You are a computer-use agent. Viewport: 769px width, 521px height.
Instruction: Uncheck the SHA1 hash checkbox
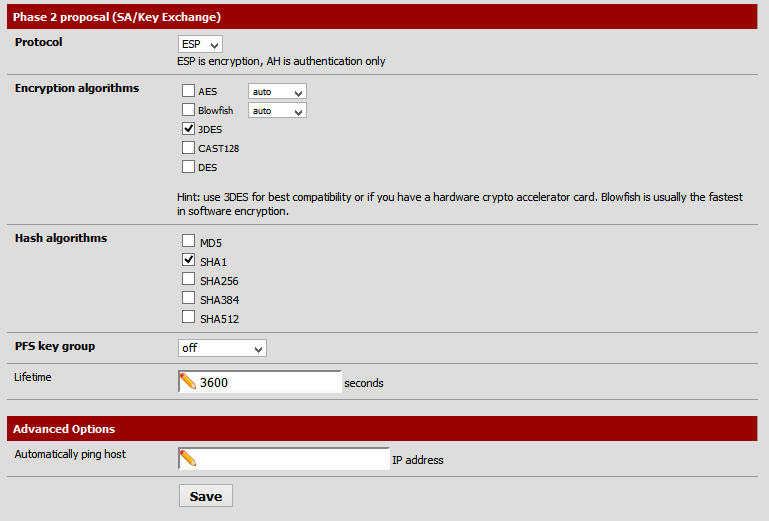(x=188, y=260)
